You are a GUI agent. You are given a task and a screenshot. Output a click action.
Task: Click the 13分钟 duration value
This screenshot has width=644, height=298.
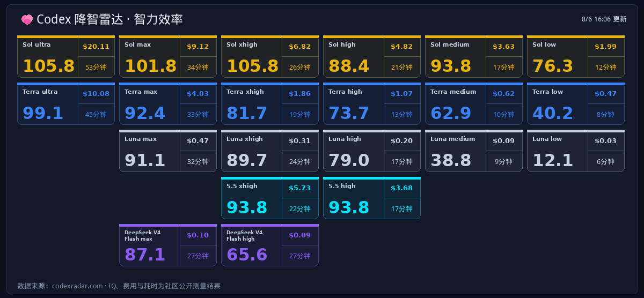click(402, 115)
